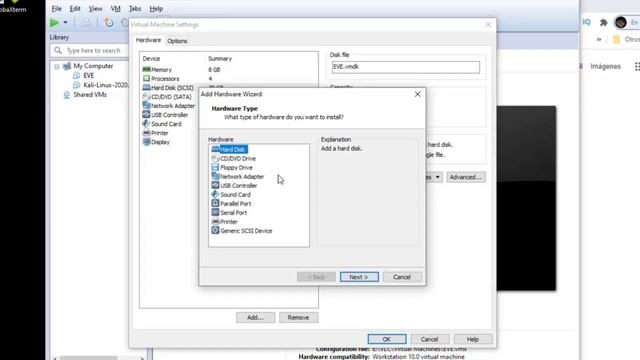Choose Generic SCSI Device
The image size is (640, 360).
242,231
